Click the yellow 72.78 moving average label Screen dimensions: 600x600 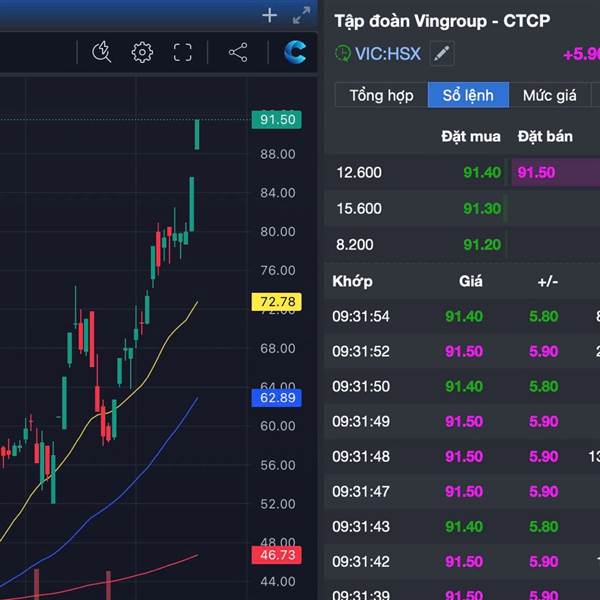point(277,302)
